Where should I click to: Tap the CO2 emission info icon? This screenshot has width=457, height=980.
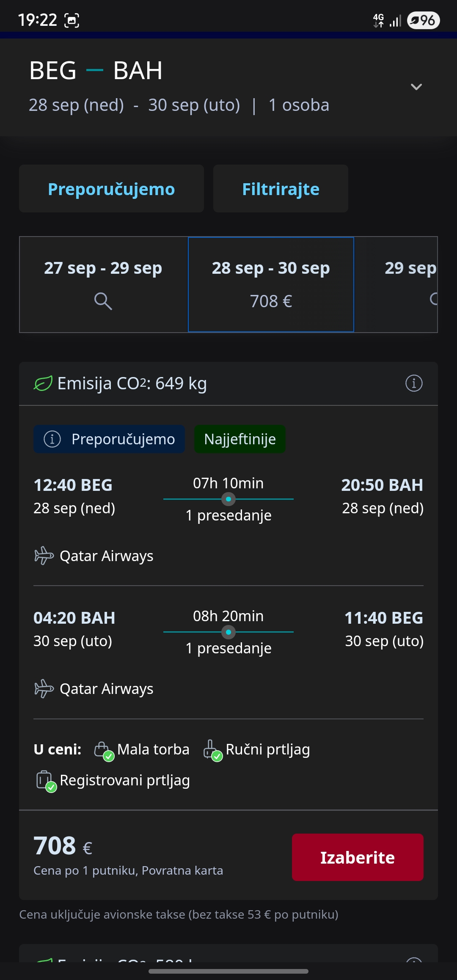414,383
